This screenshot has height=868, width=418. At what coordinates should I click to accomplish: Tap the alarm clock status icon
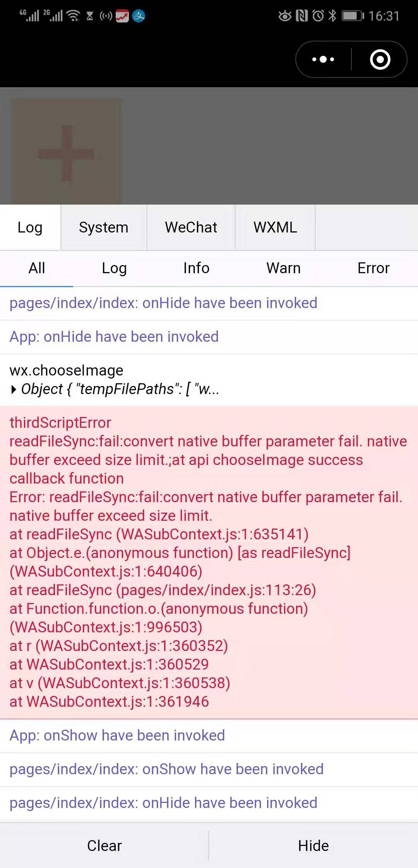[x=318, y=16]
